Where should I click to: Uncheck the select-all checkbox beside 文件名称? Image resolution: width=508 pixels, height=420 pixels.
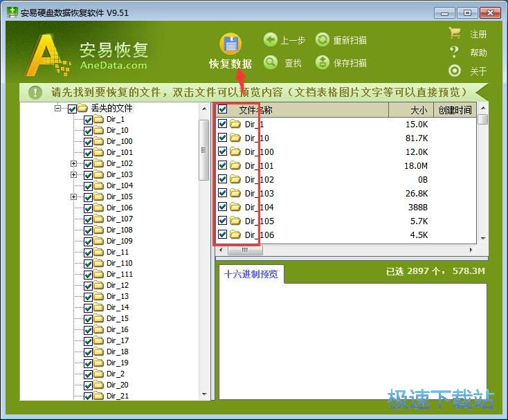(x=223, y=109)
